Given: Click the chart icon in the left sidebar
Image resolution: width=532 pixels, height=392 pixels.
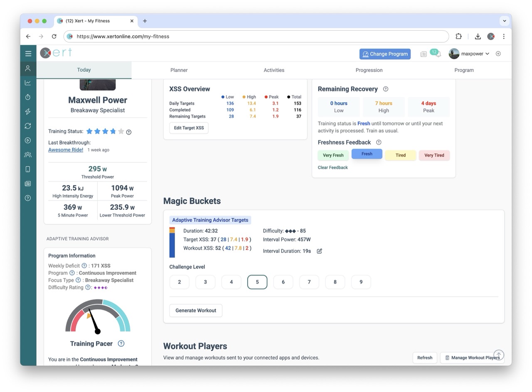Looking at the screenshot, I should (28, 83).
